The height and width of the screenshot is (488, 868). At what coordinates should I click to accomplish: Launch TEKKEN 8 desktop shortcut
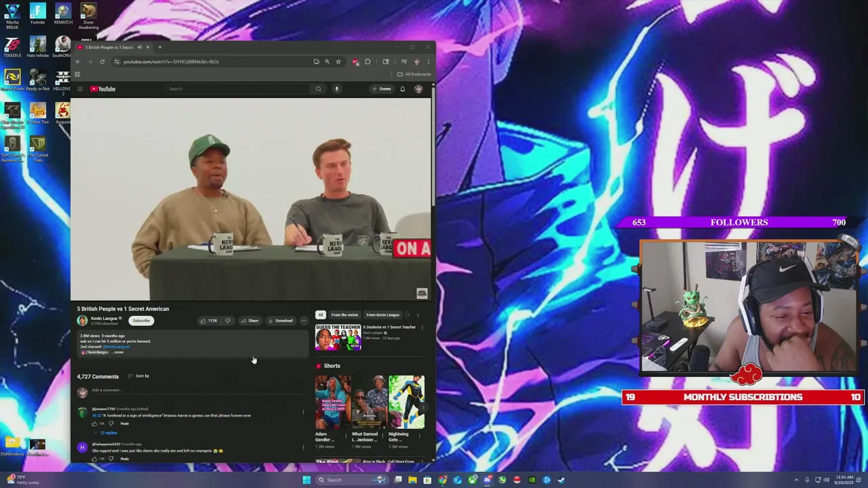pyautogui.click(x=12, y=47)
